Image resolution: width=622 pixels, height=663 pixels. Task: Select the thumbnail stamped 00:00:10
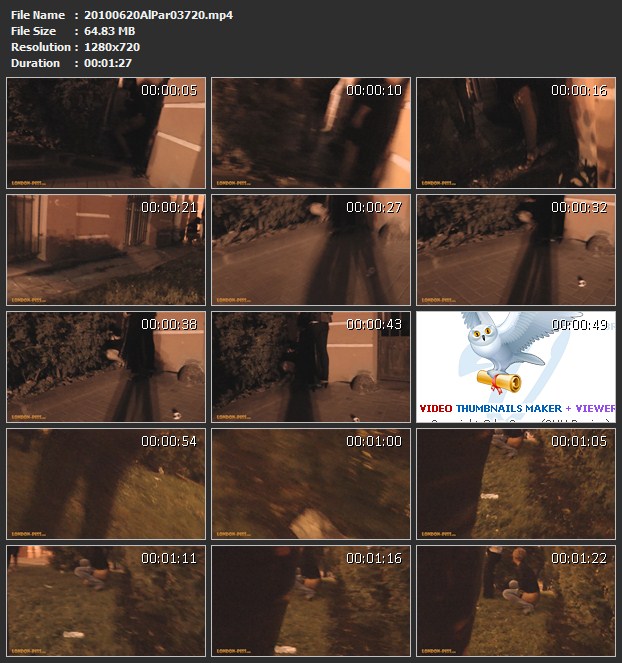[x=311, y=133]
